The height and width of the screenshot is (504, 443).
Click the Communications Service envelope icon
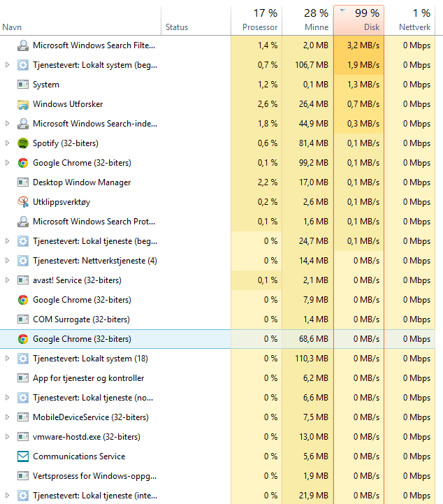(23, 456)
